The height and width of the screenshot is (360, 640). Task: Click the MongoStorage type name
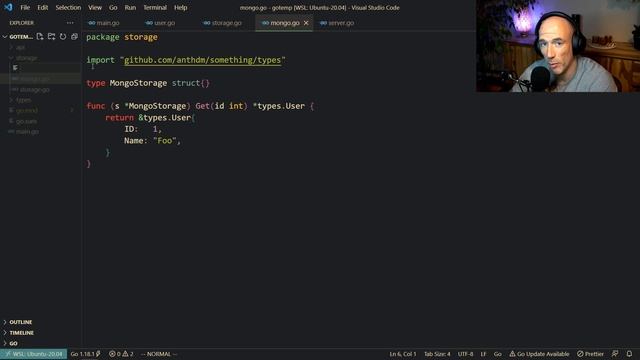138,83
